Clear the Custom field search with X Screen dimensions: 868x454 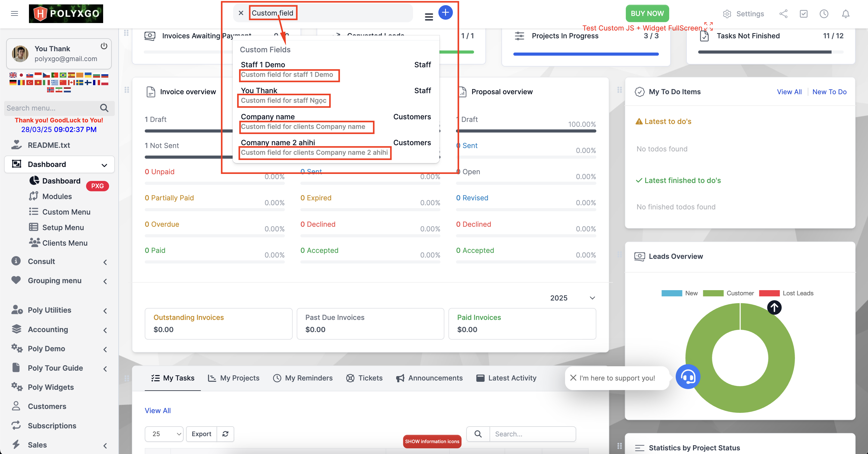click(241, 13)
